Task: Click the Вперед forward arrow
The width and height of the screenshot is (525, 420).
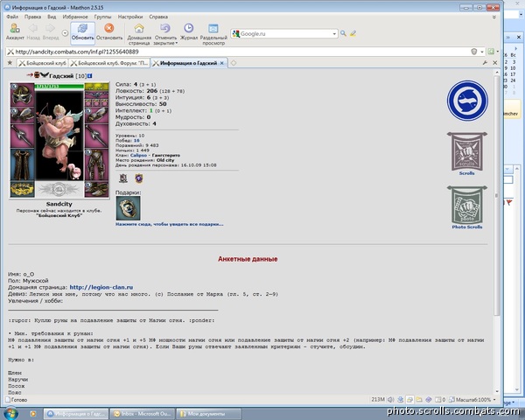Action: pos(51,31)
